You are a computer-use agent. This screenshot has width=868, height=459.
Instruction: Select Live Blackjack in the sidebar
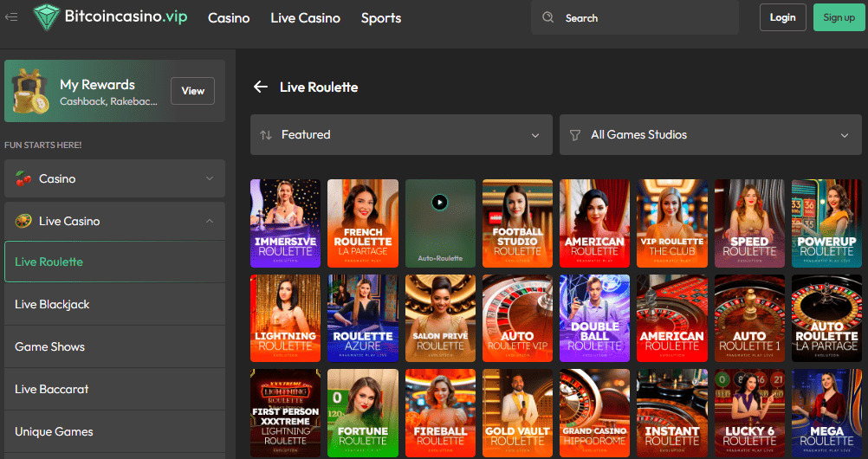click(x=52, y=304)
